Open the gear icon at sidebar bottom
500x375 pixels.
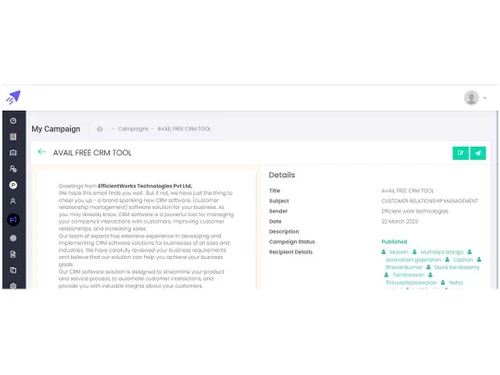coord(13,286)
